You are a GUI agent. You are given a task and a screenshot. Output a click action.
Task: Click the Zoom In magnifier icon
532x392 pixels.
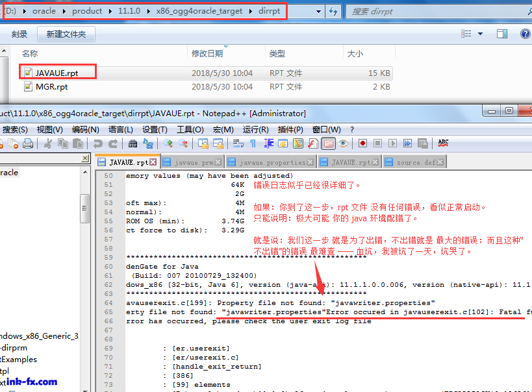tap(168, 143)
